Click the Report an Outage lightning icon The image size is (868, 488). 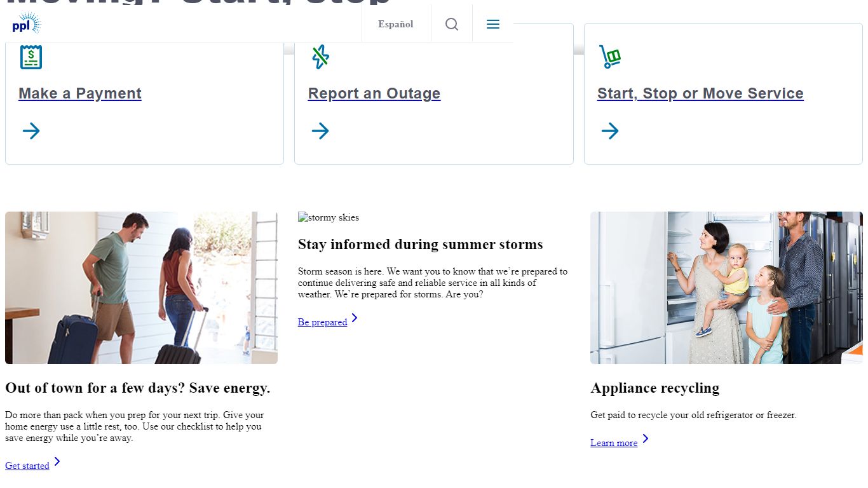coord(320,57)
